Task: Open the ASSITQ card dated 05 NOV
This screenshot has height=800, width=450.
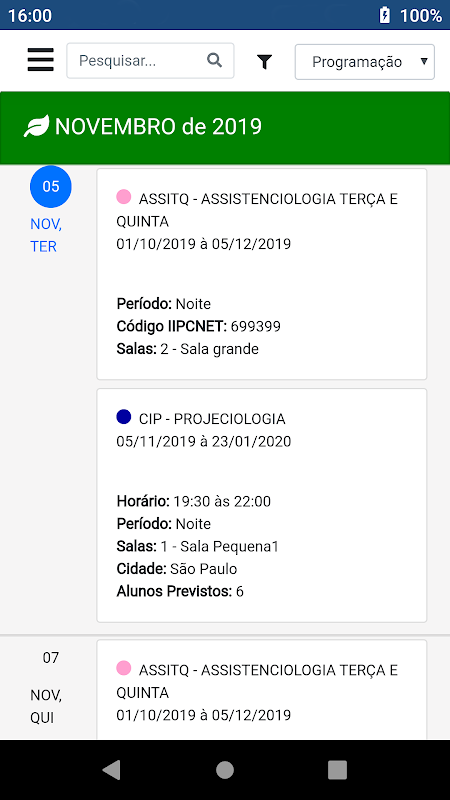Action: click(x=262, y=274)
